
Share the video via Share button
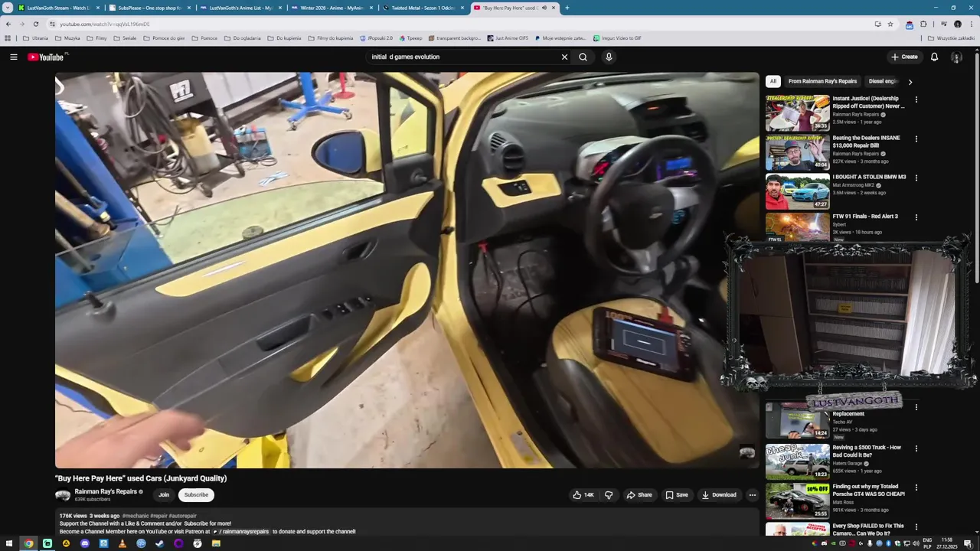pyautogui.click(x=639, y=495)
